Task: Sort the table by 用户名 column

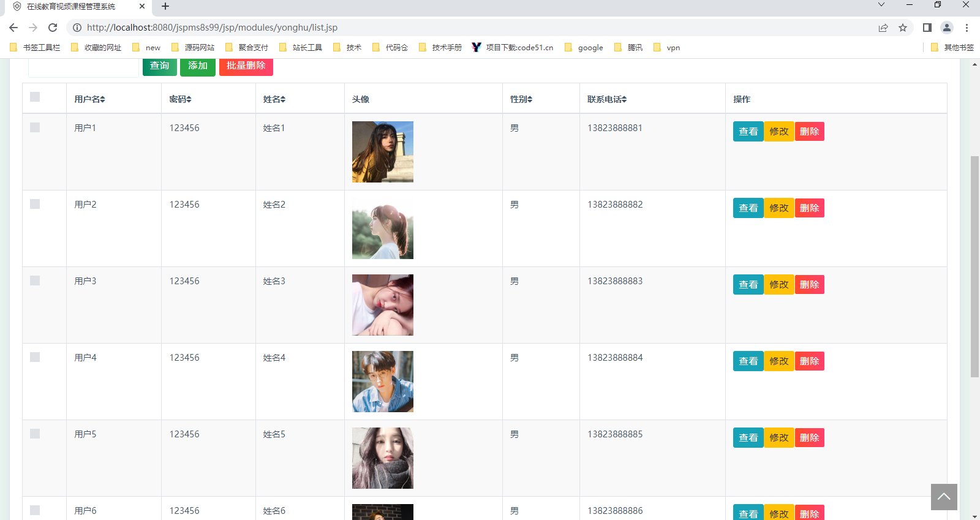Action: point(103,99)
